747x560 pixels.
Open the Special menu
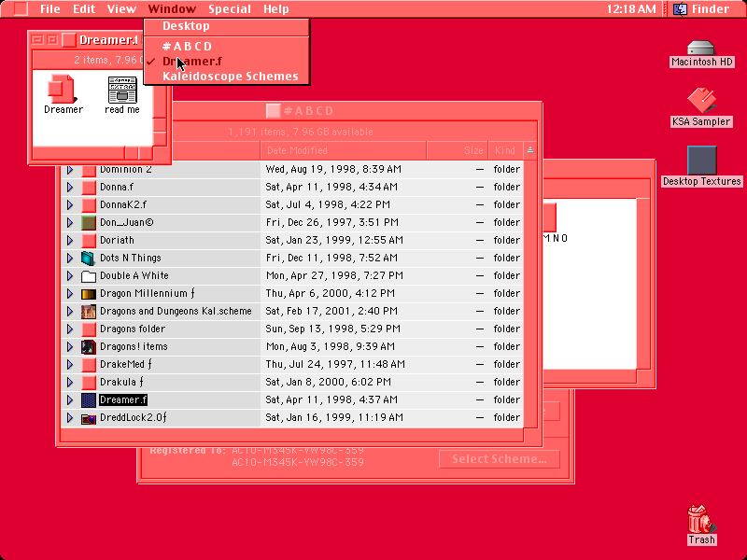230,9
